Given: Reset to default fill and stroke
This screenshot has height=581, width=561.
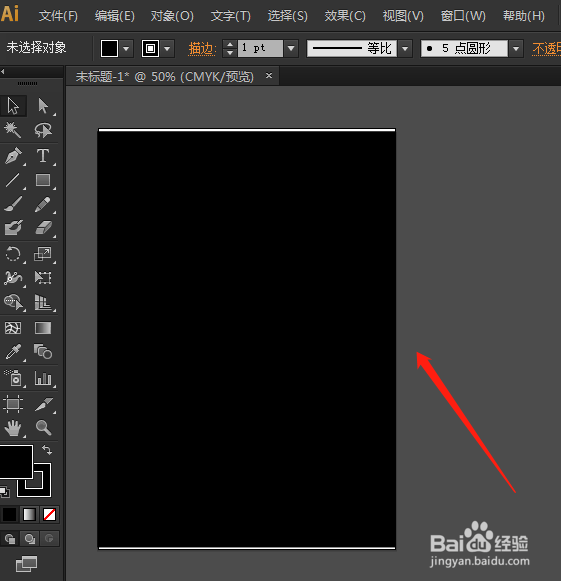Looking at the screenshot, I should [4, 491].
